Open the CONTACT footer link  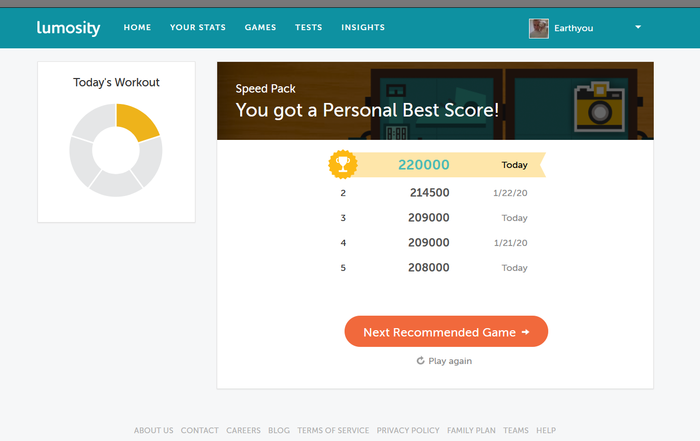200,430
